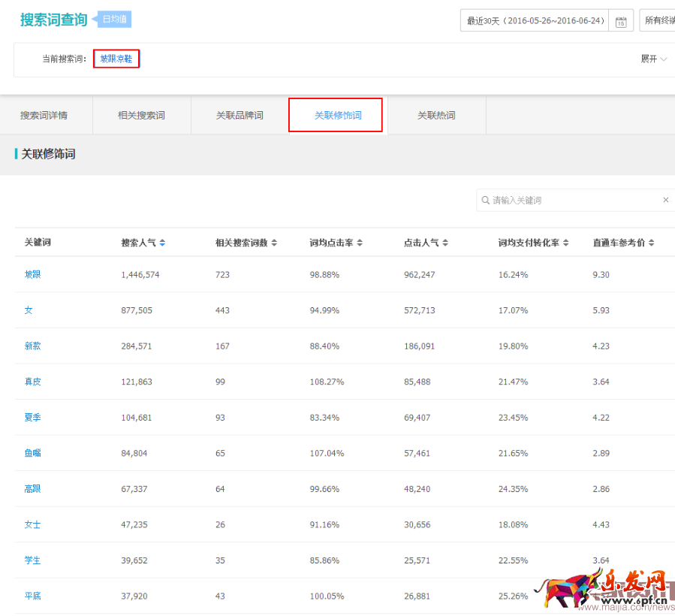Switch to the 相关搜索词 tab
This screenshot has height=616, width=675.
point(141,114)
